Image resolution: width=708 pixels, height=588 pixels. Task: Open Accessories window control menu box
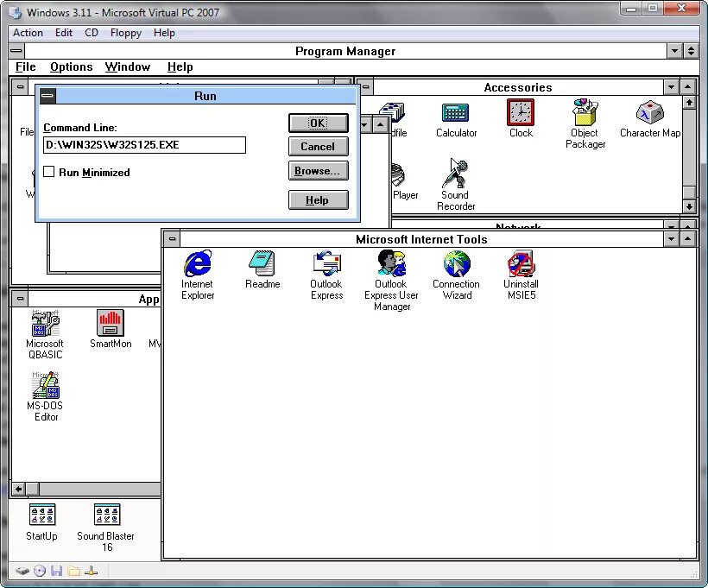366,86
